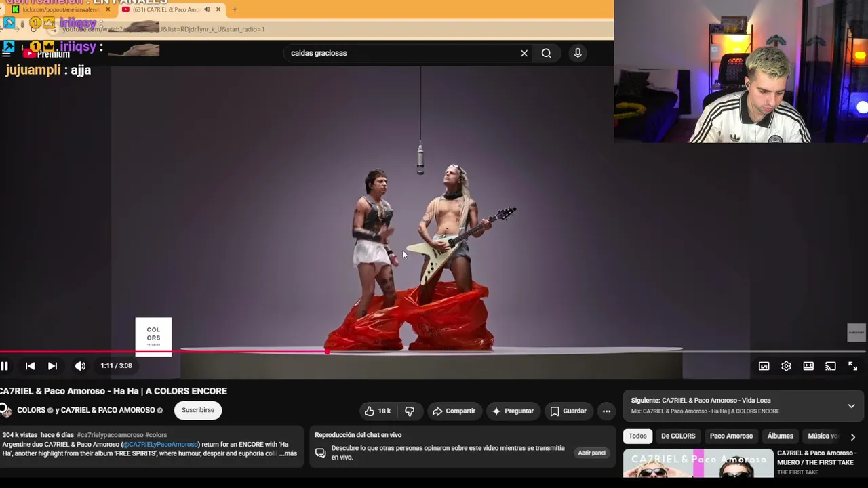Image resolution: width=868 pixels, height=488 pixels.
Task: Cast video to a device
Action: point(831,366)
